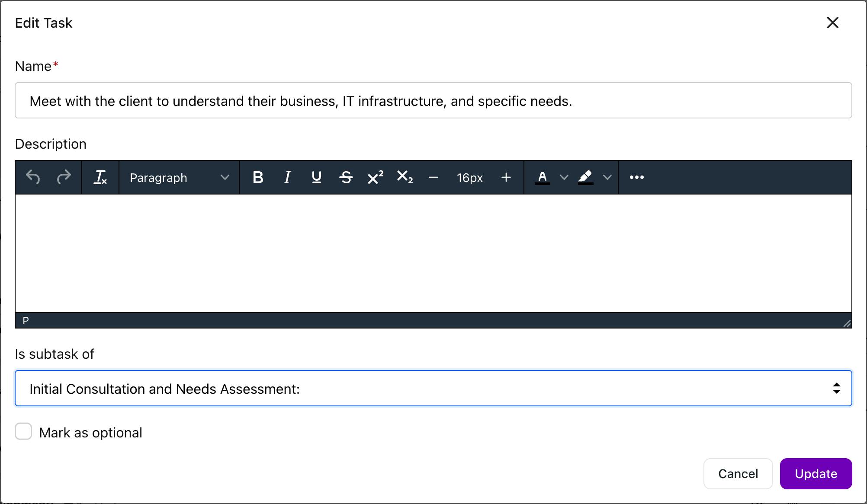Open the Paragraph format dropdown
The width and height of the screenshot is (867, 504).
point(179,177)
